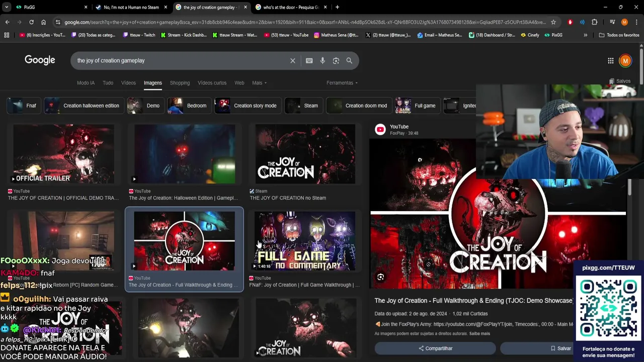View site information icon in address bar
This screenshot has height=362, width=644.
click(58, 22)
